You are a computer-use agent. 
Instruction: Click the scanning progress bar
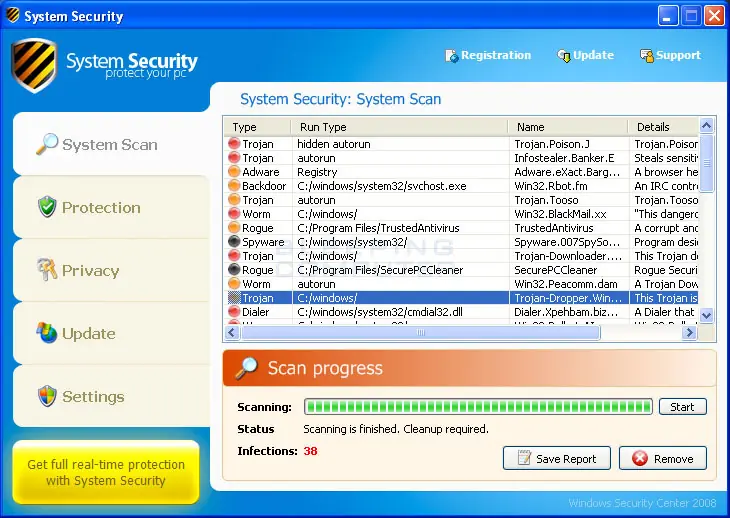[x=478, y=407]
